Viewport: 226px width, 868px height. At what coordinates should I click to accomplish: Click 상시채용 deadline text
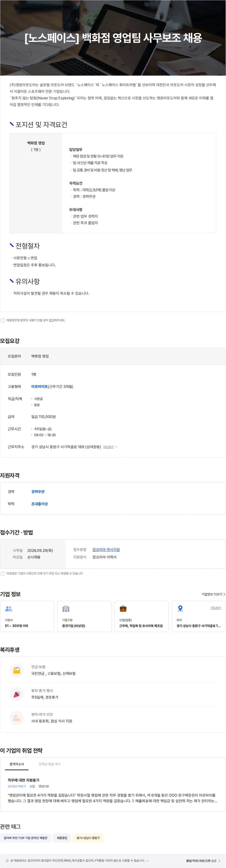(x=34, y=557)
